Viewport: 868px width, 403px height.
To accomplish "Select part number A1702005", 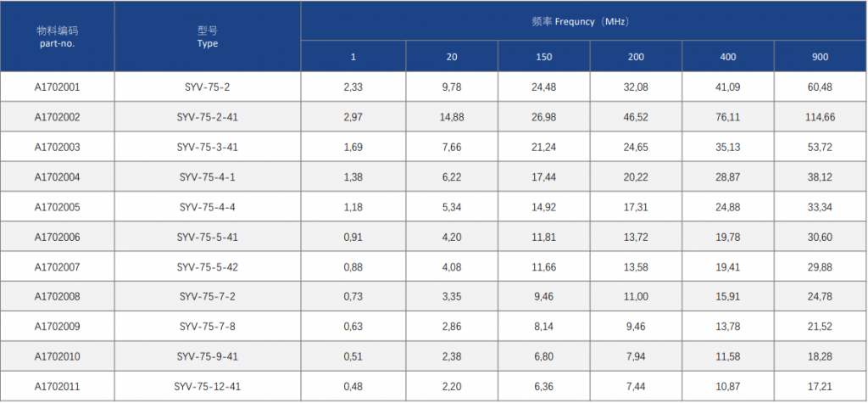I will (x=58, y=207).
